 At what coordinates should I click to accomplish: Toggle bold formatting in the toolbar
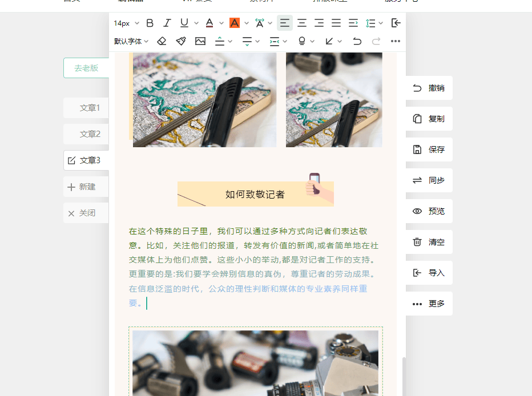[150, 23]
